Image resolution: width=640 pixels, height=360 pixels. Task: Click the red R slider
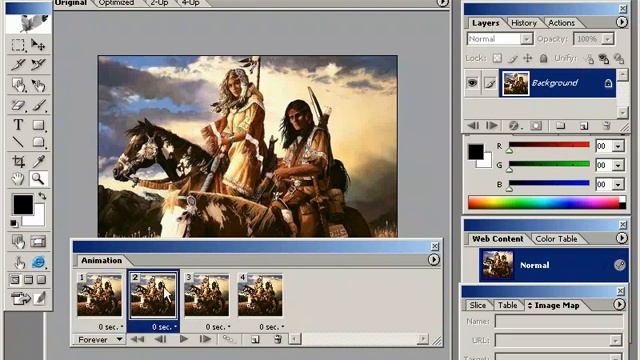point(549,144)
